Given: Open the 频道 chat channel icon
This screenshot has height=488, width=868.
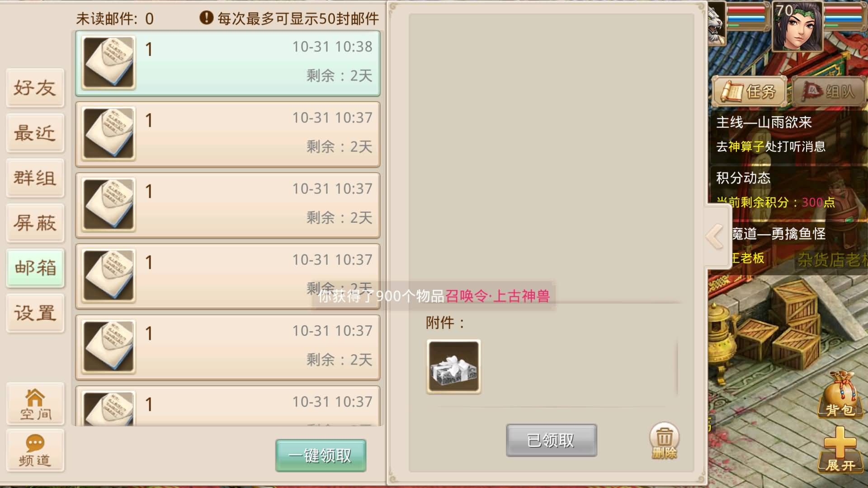Looking at the screenshot, I should click(x=35, y=450).
